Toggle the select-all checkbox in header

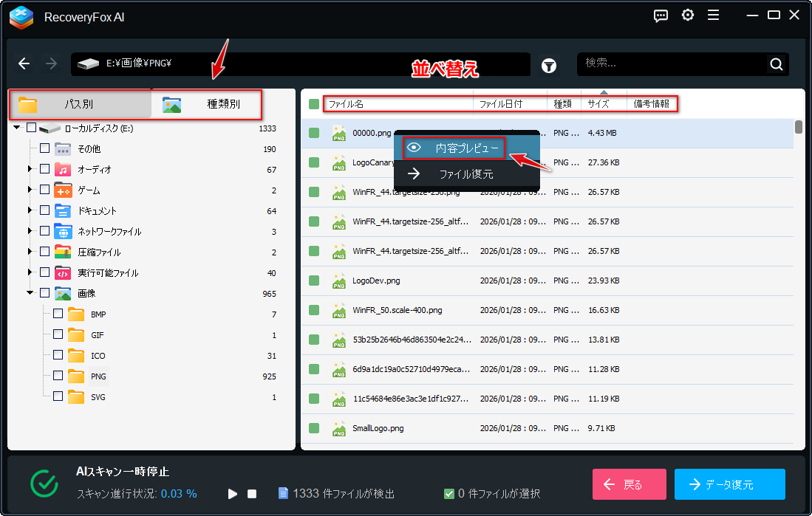(x=314, y=104)
